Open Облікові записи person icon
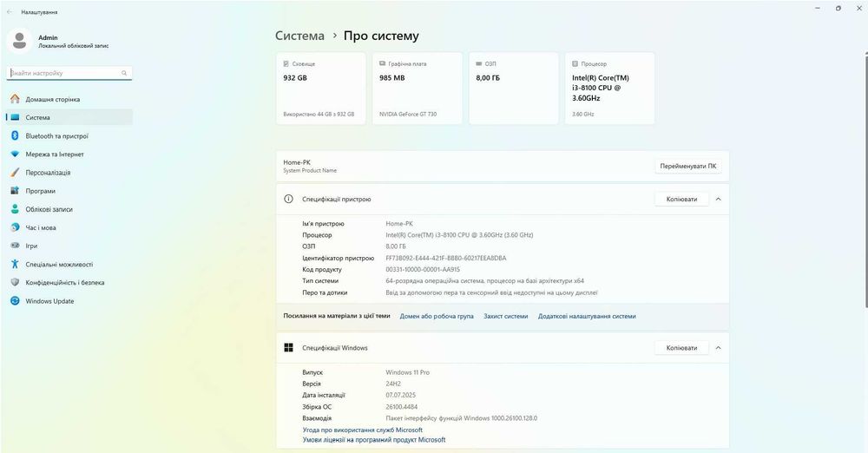868x453 pixels. [x=15, y=209]
